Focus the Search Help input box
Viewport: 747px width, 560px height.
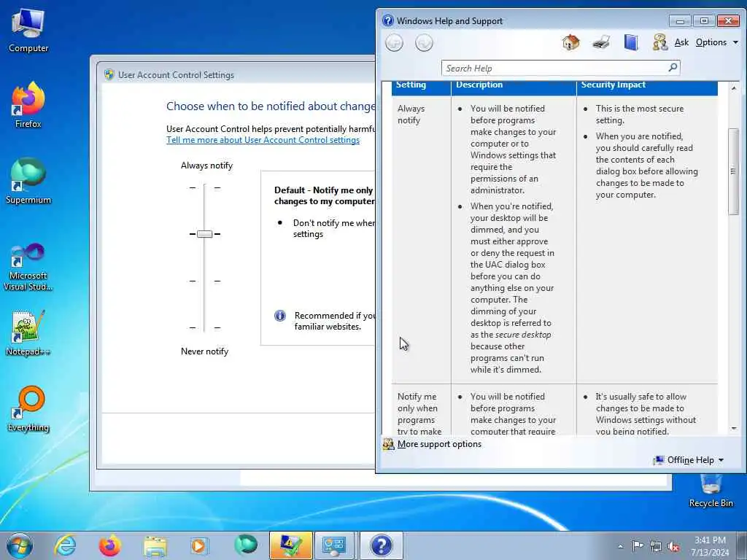pyautogui.click(x=554, y=68)
